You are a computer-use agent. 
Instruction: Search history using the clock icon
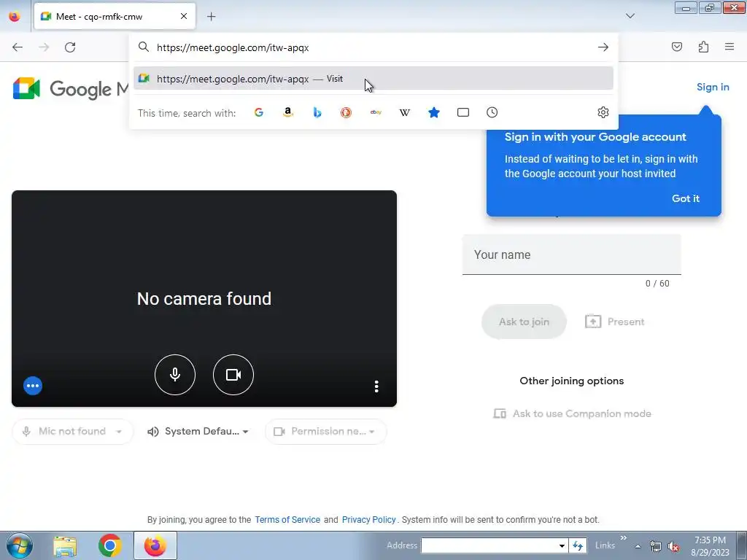[492, 112]
